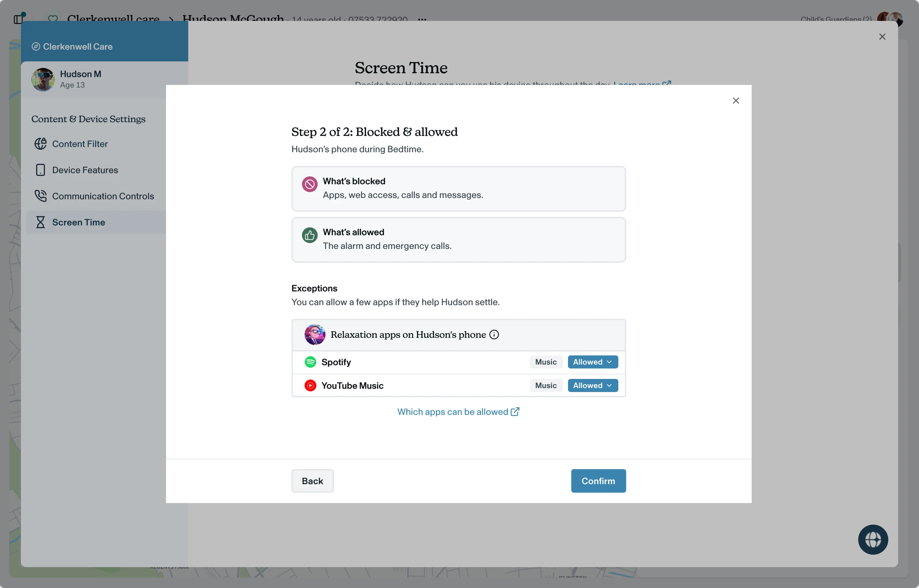Click the info icon beside Relaxation apps heading
Image resolution: width=919 pixels, height=588 pixels.
coord(494,335)
